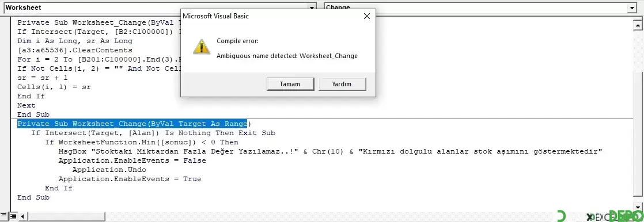Click the yellow warning icon in dialog

coord(201,47)
